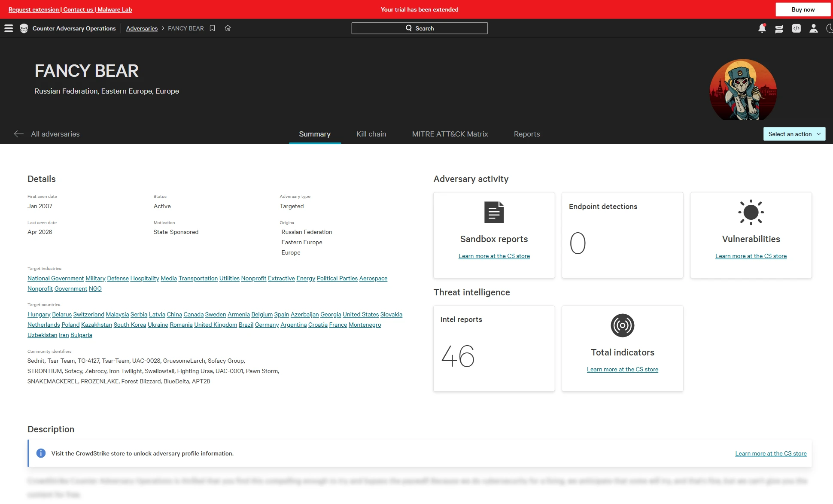Click the Counter Adversary Operations title
The height and width of the screenshot is (504, 833).
point(74,28)
